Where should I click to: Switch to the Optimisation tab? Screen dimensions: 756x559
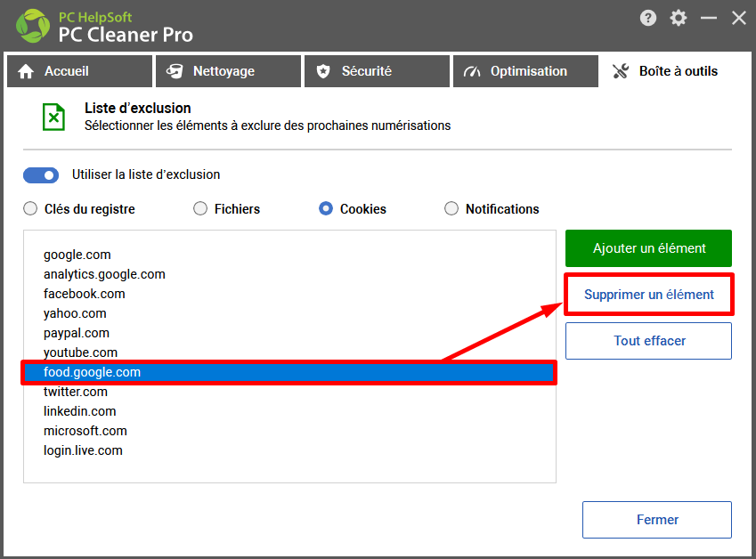(525, 71)
